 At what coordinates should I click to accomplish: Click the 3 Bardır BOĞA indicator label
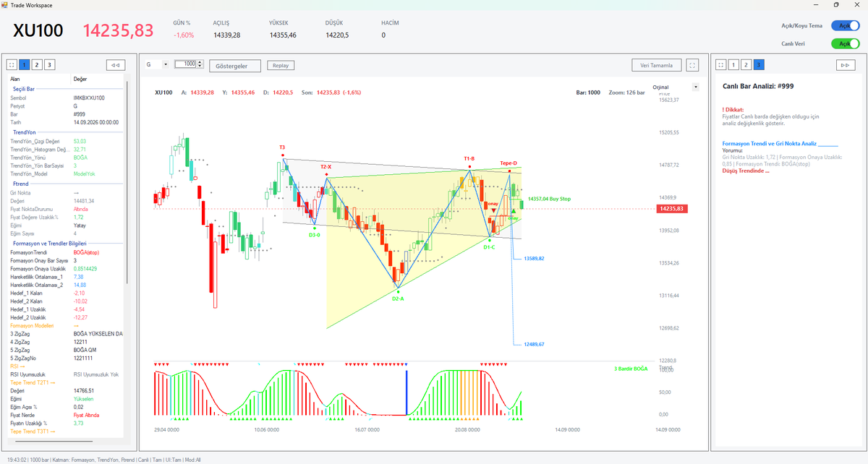pos(630,369)
